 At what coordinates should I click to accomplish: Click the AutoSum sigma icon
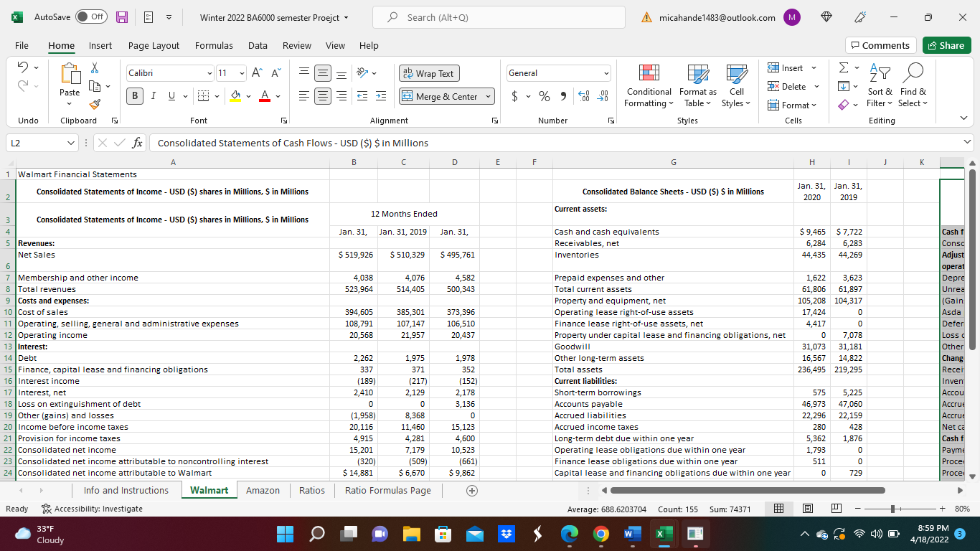[x=844, y=68]
